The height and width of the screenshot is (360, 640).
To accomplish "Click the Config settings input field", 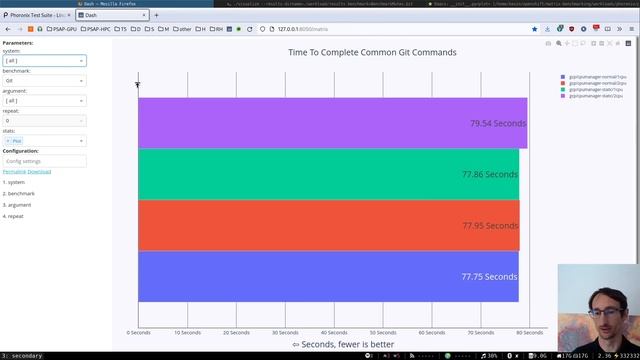I will click(44, 161).
